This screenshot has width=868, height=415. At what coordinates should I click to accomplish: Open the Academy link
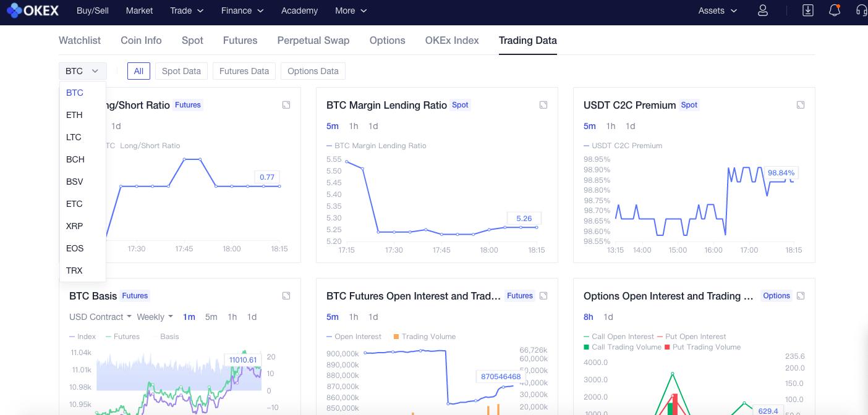tap(299, 10)
